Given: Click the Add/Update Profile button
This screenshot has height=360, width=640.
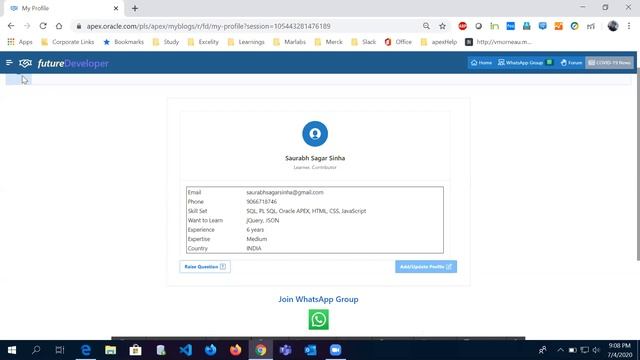Looking at the screenshot, I should click(x=426, y=267).
